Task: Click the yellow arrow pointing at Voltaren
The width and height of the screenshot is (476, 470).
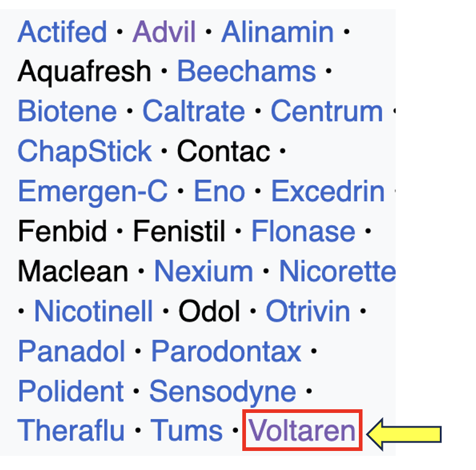Action: pyautogui.click(x=404, y=434)
